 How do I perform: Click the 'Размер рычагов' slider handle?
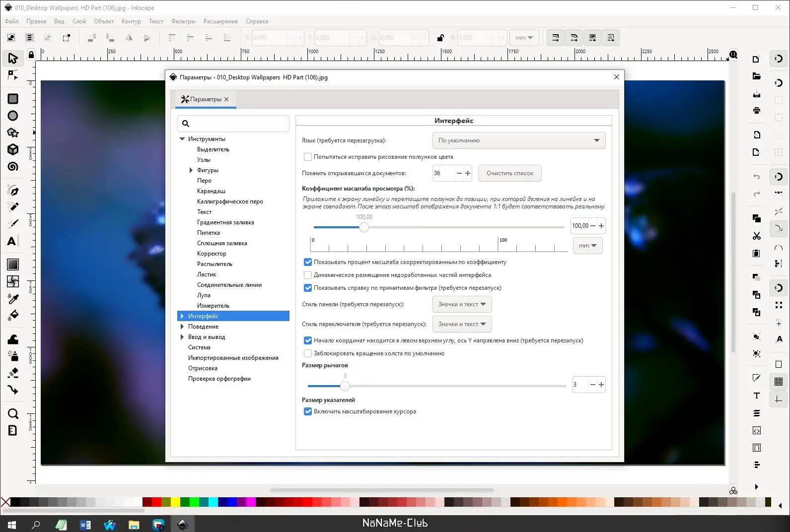[345, 386]
